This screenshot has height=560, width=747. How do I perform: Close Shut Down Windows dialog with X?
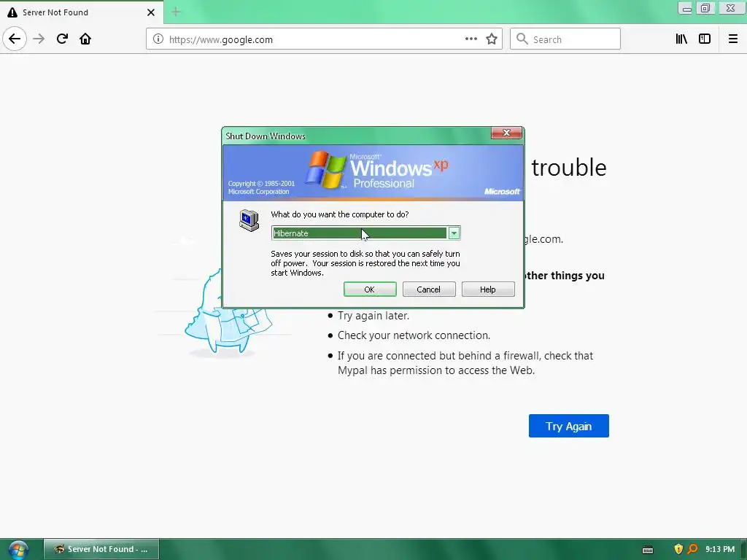tap(506, 133)
